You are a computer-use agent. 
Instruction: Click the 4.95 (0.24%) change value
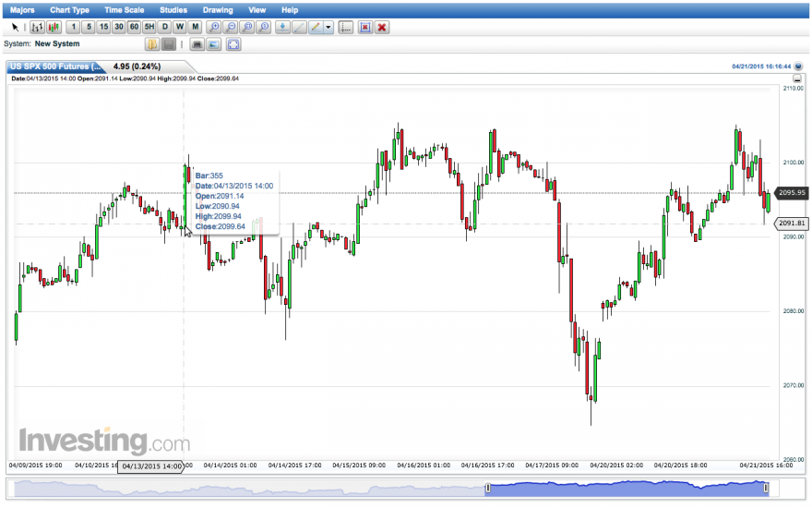(x=137, y=67)
